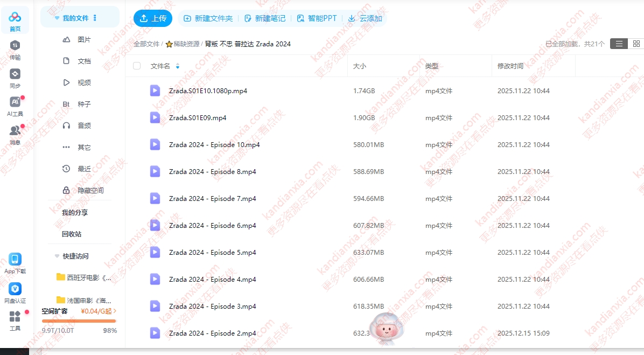Open the 我的文件 dropdown menu
This screenshot has width=644, height=355.
point(95,17)
